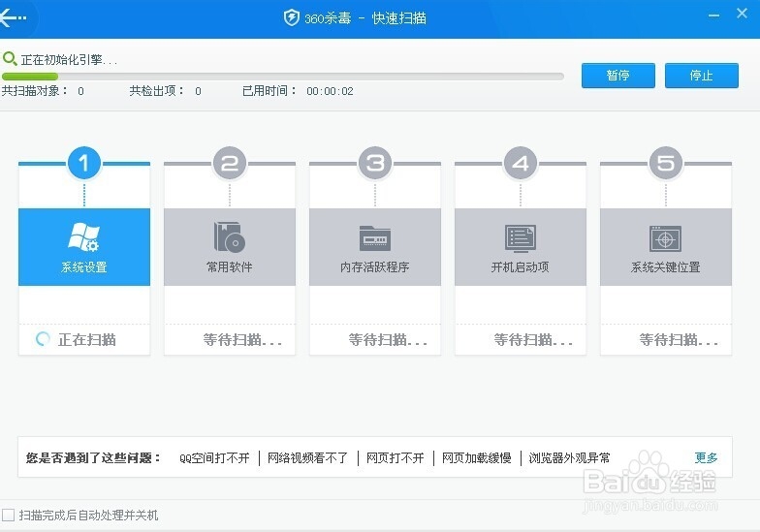Go back using the arrow icon
Image resolution: width=760 pixels, height=532 pixels.
click(x=13, y=17)
